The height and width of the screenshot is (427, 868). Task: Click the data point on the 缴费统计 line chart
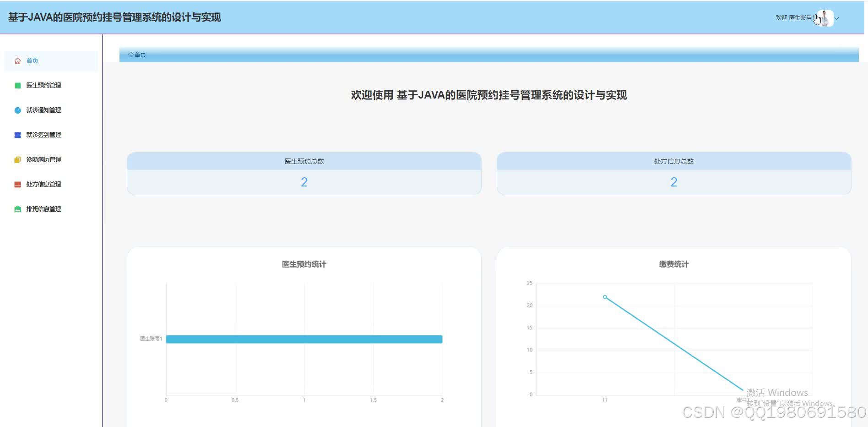pyautogui.click(x=605, y=297)
